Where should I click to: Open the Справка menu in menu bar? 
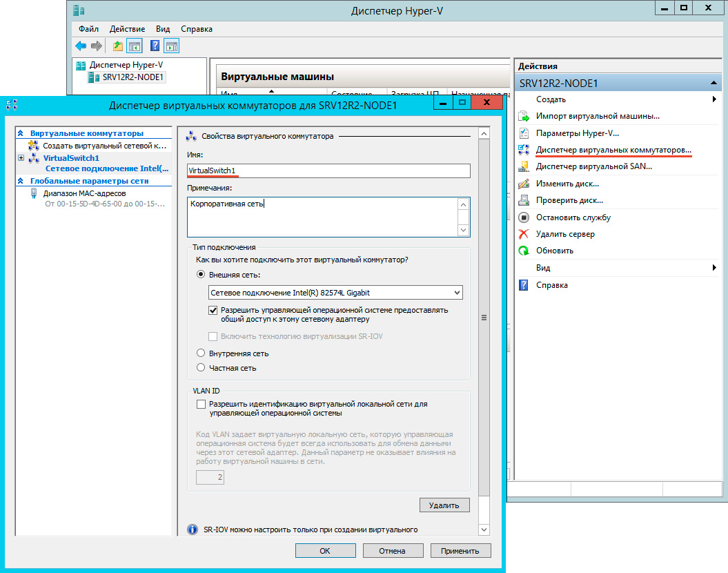point(196,29)
